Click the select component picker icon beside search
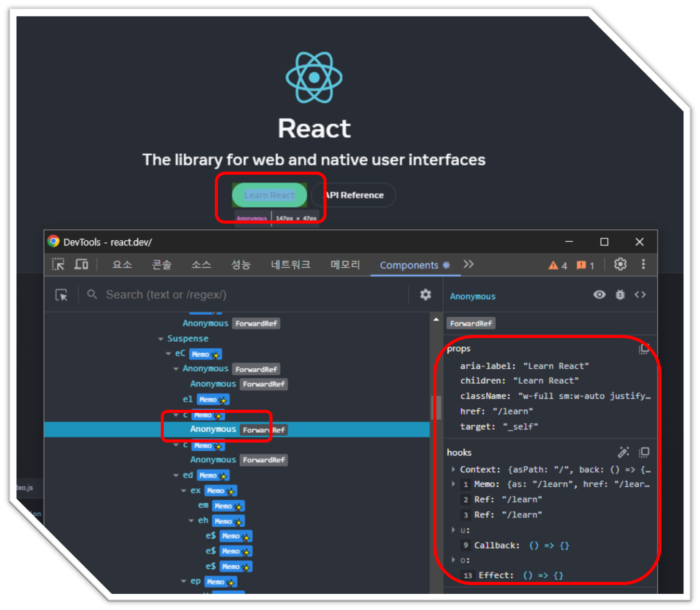700x610 pixels. pos(61,295)
